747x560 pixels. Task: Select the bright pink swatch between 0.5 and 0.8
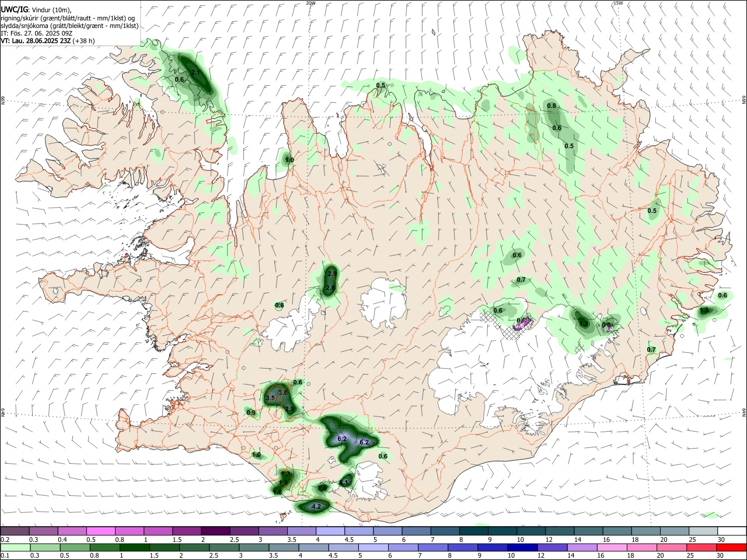click(100, 531)
